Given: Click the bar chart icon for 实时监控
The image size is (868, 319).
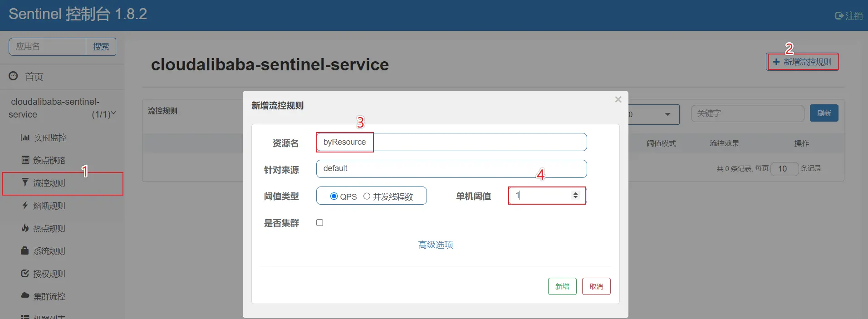Looking at the screenshot, I should coord(25,137).
